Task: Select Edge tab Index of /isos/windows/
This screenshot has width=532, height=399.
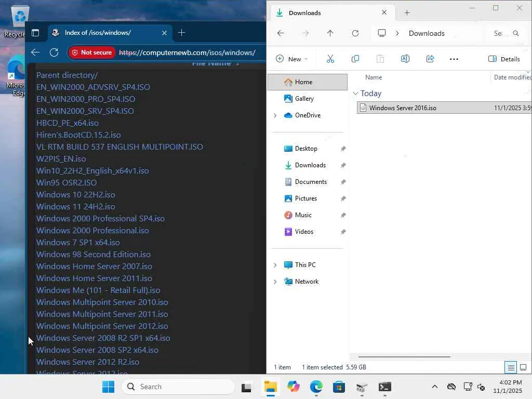Action: point(109,33)
